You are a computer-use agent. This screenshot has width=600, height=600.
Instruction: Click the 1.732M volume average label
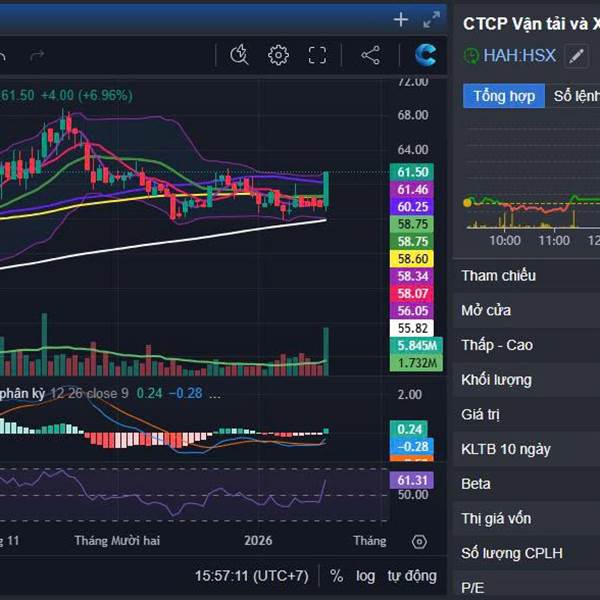click(416, 363)
